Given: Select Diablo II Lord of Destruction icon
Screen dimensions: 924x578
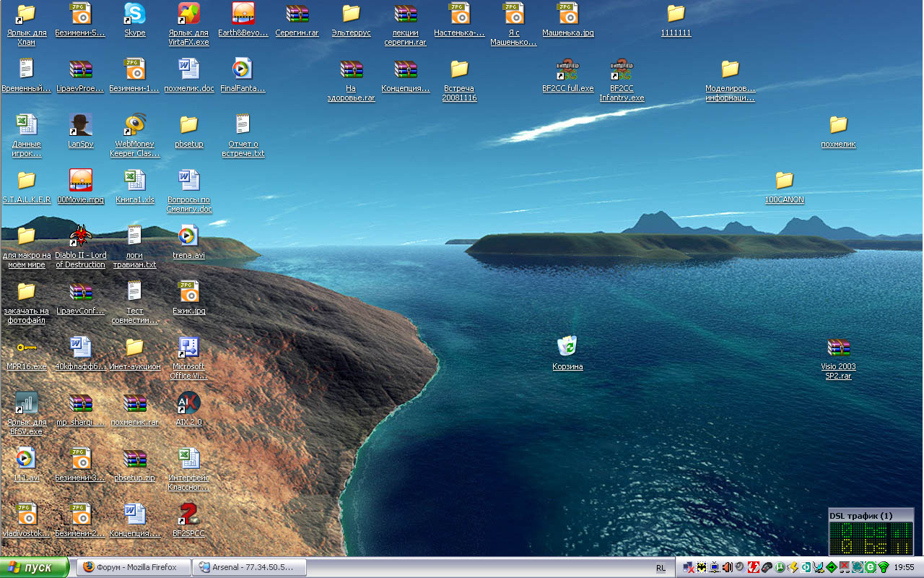Looking at the screenshot, I should click(x=81, y=236).
